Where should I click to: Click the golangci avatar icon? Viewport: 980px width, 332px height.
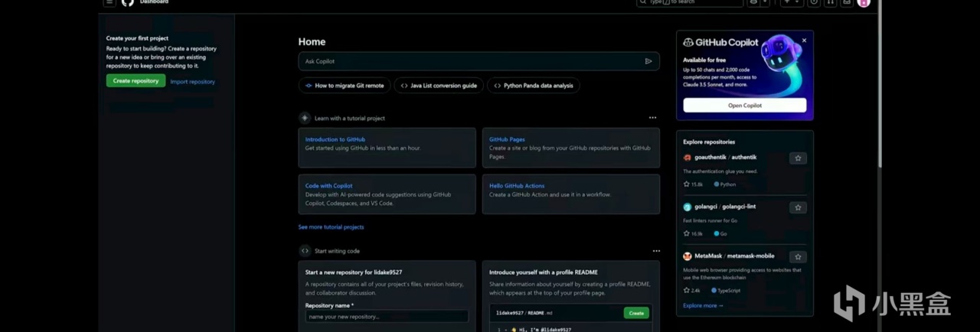click(x=688, y=207)
